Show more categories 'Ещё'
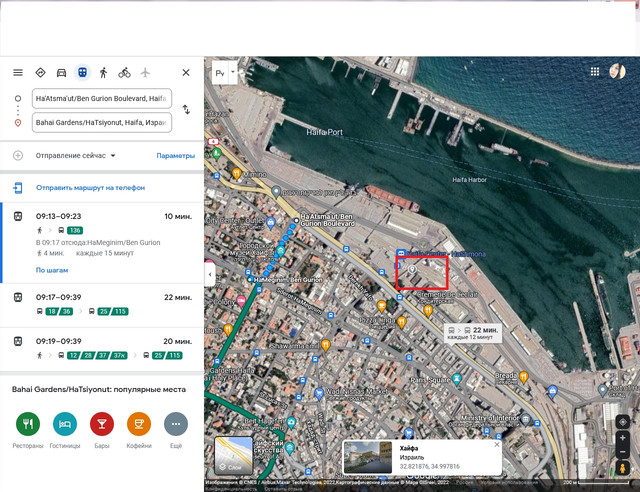This screenshot has width=640, height=492. tap(176, 424)
